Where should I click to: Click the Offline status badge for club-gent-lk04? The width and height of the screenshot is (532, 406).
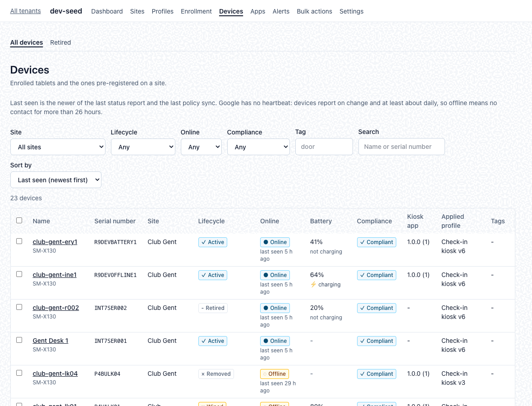pyautogui.click(x=275, y=374)
